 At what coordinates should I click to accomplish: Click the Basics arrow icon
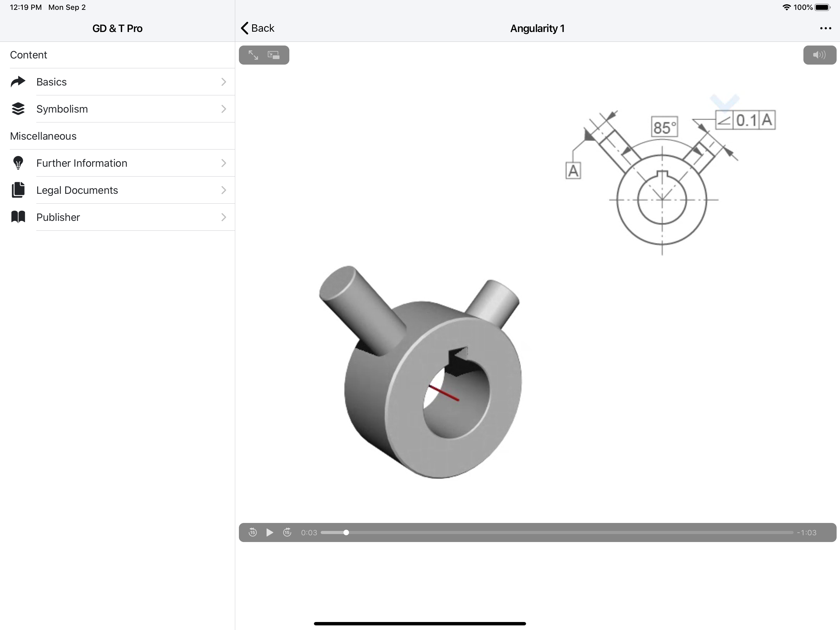click(x=18, y=82)
